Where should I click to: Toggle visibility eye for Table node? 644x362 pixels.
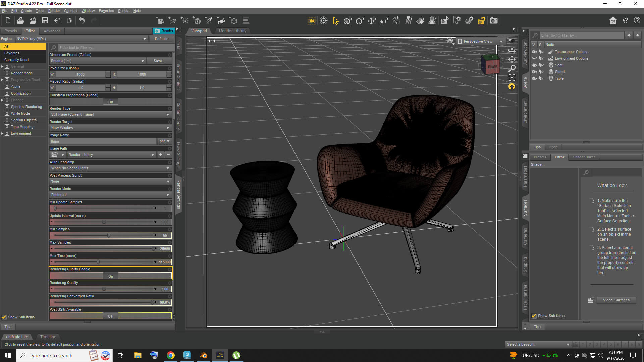coord(534,79)
